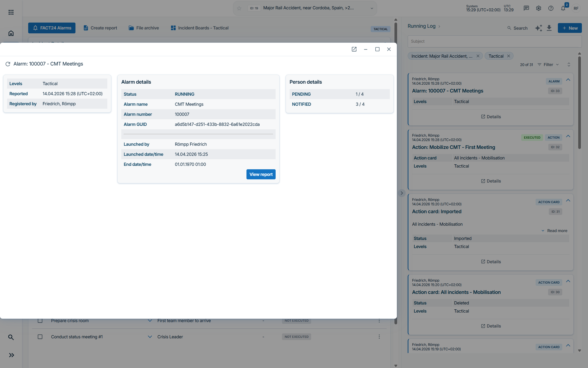Expand sidebar with double chevron icon
Screen dimensions: 588x368
pyautogui.click(x=11, y=355)
